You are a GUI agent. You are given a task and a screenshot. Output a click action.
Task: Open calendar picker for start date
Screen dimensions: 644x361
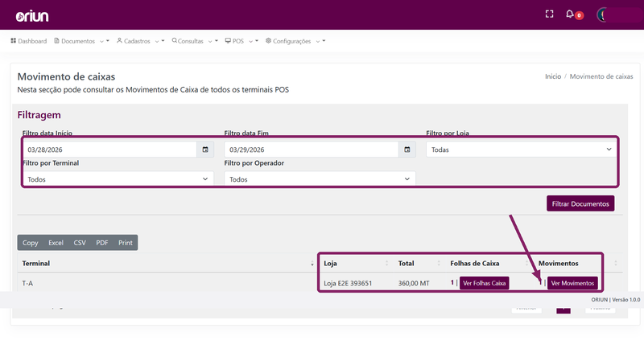pos(205,150)
